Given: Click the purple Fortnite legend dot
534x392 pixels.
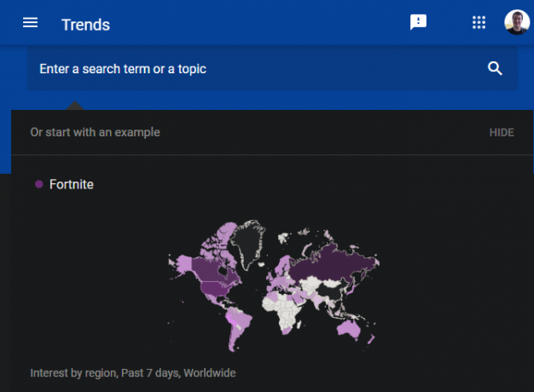Looking at the screenshot, I should click(x=39, y=184).
